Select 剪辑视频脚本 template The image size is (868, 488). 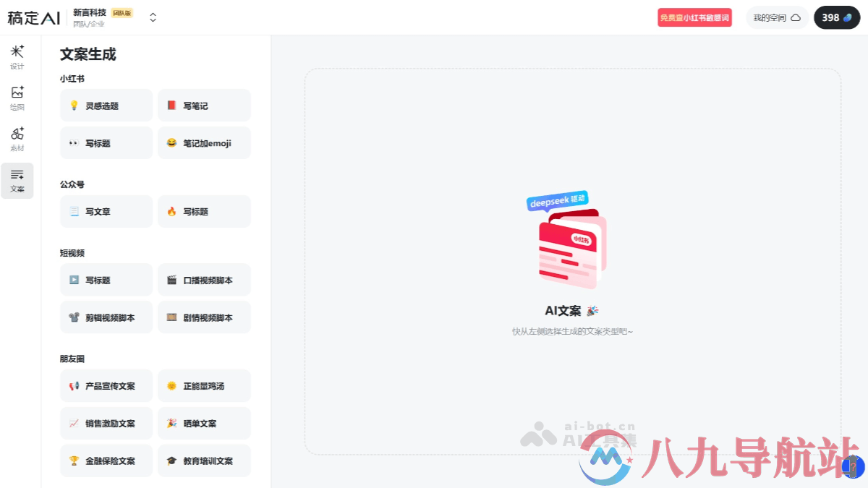pos(106,317)
